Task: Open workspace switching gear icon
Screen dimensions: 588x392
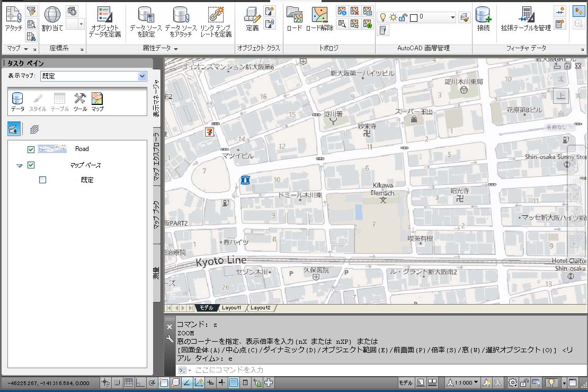Action: point(512,382)
